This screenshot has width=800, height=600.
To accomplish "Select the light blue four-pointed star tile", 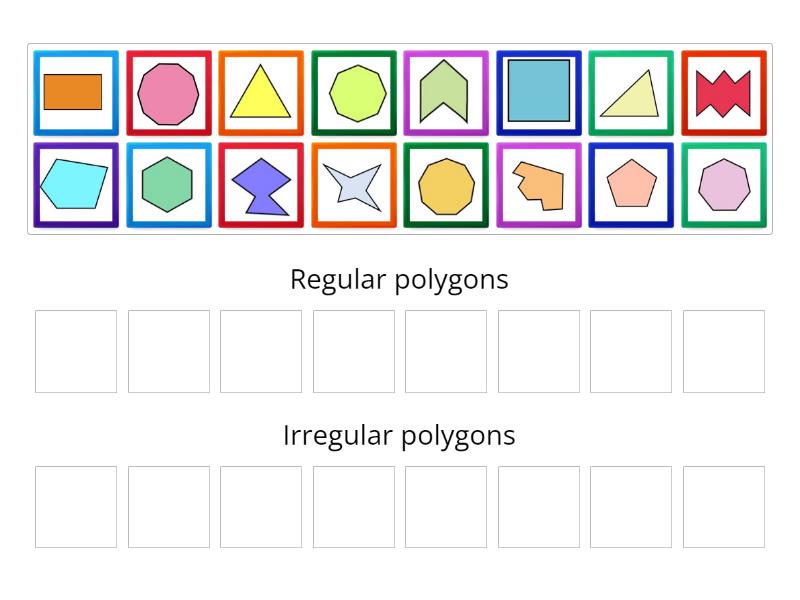I will tap(353, 185).
